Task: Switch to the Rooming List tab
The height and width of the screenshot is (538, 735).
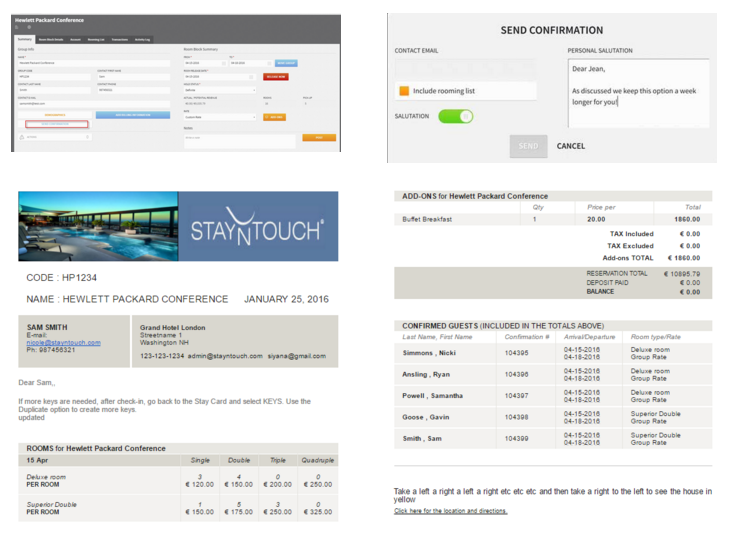Action: click(96, 40)
